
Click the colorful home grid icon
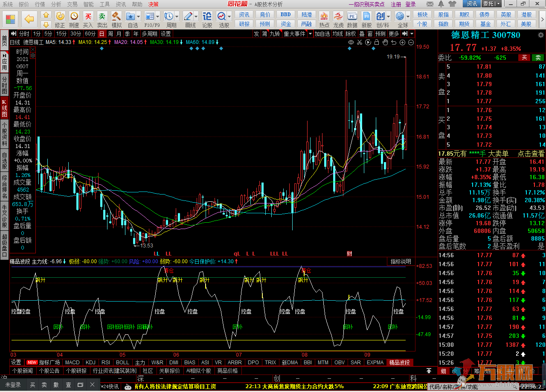(x=11, y=19)
